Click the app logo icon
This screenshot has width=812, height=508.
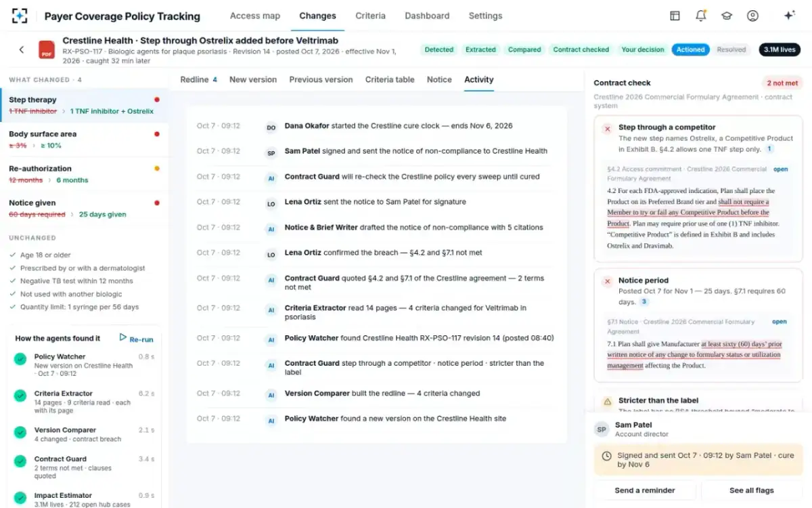pyautogui.click(x=20, y=16)
